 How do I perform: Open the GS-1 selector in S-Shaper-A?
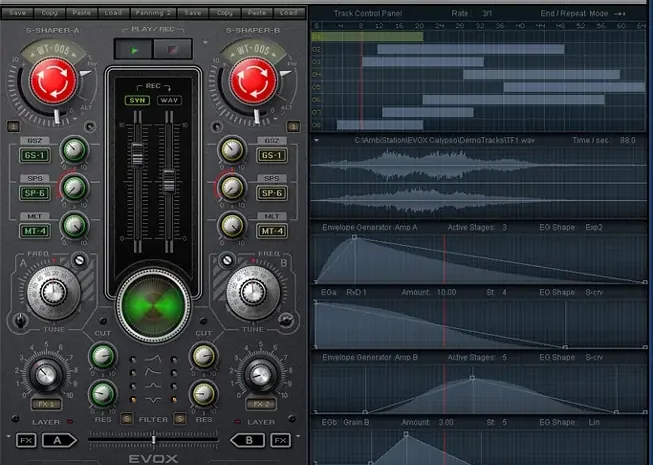tap(34, 155)
